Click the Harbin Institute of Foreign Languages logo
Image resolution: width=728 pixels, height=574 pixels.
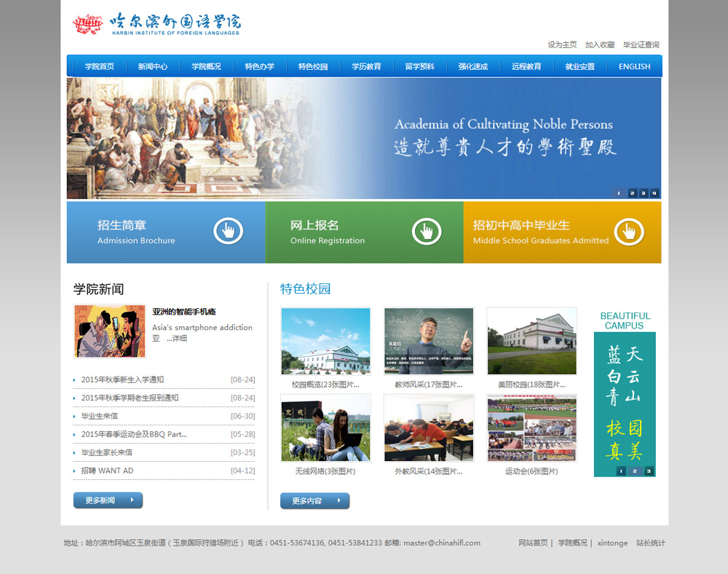(157, 24)
